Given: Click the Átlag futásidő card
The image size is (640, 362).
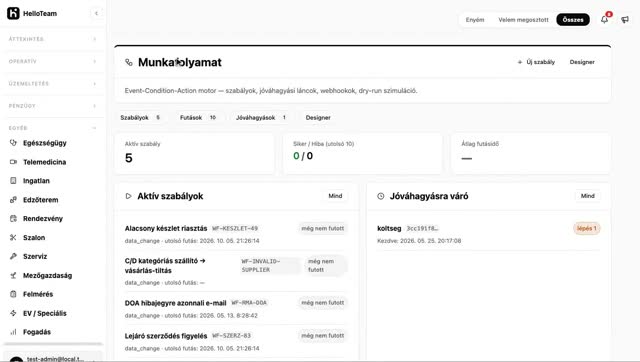Looking at the screenshot, I should click(x=531, y=153).
